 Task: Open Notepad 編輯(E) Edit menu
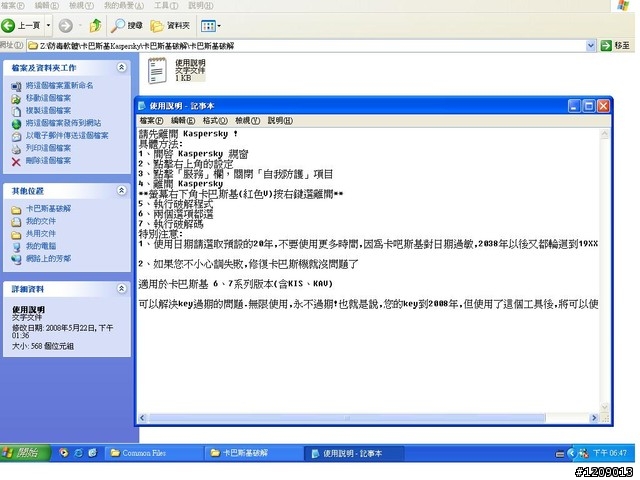pos(182,121)
